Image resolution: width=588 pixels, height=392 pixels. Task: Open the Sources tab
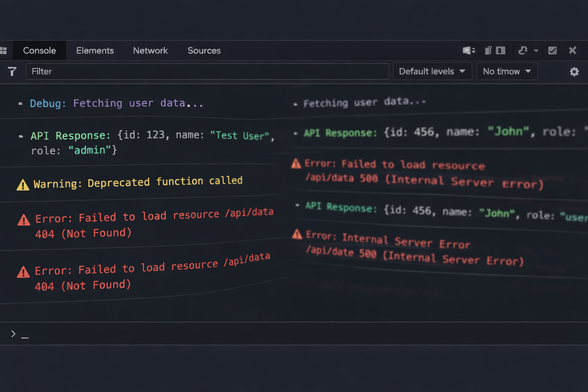[204, 51]
